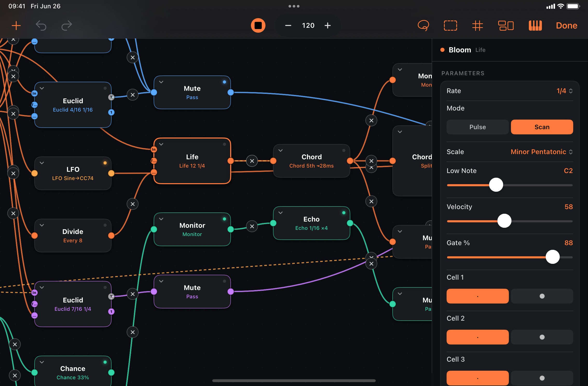This screenshot has width=588, height=386.
Task: Adjust the Low Note slider
Action: (496, 185)
